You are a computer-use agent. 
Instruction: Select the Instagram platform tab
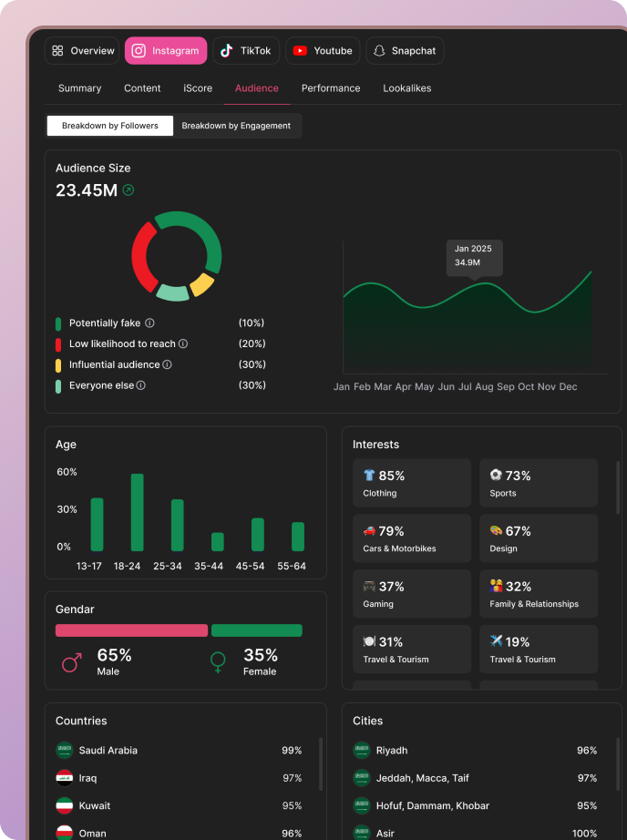point(166,51)
